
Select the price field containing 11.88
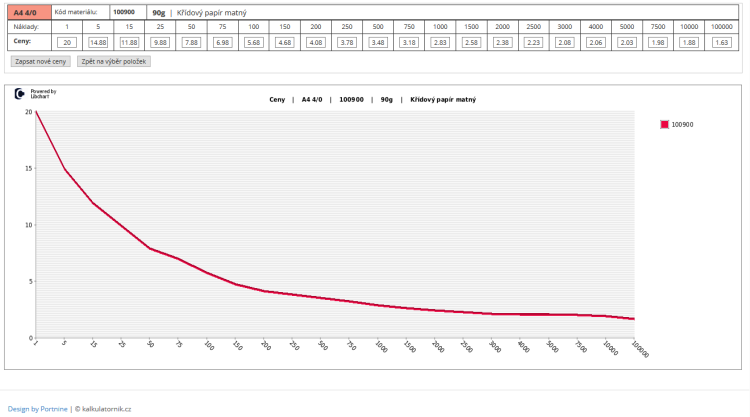(x=129, y=43)
